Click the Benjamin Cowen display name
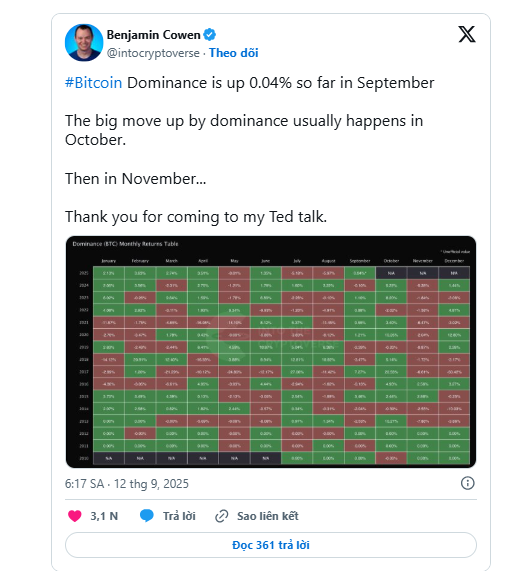 (x=153, y=35)
